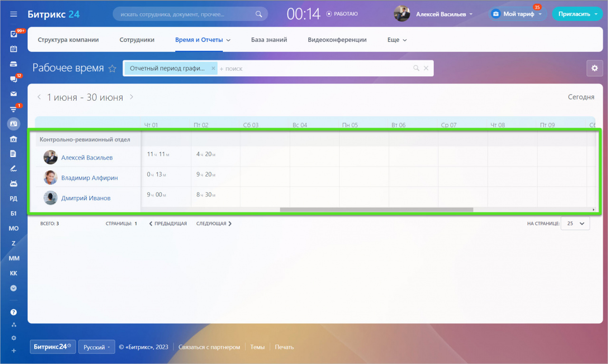The image size is (608, 364).
Task: Open the calendar sidebar icon
Action: (13, 49)
